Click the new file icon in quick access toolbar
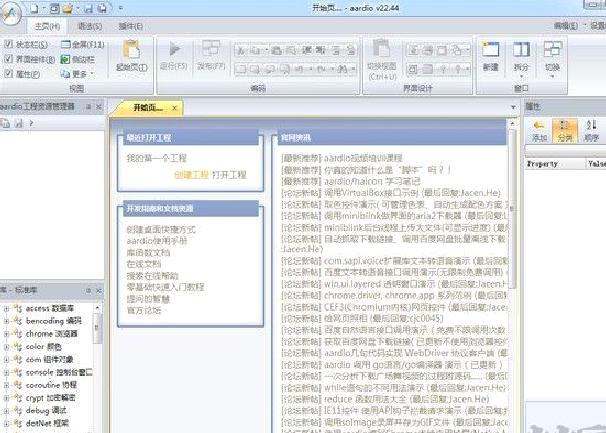Screen dimensions: 606x433 point(34,8)
